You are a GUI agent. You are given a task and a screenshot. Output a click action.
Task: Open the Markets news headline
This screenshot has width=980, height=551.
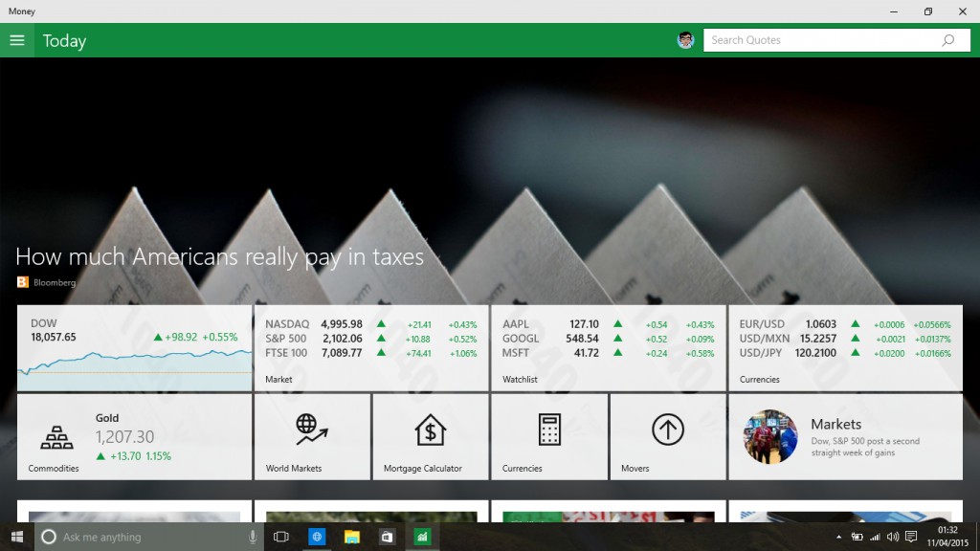[x=865, y=447]
